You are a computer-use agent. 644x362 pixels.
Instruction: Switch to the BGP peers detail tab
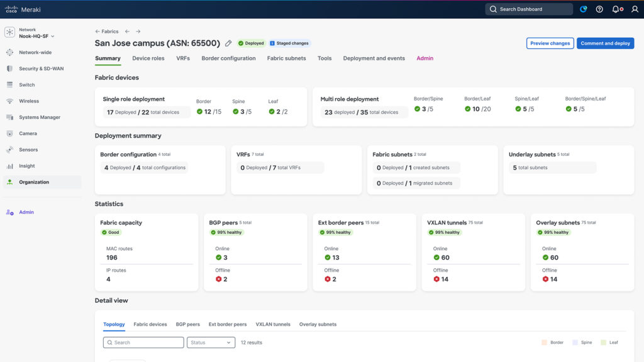187,324
